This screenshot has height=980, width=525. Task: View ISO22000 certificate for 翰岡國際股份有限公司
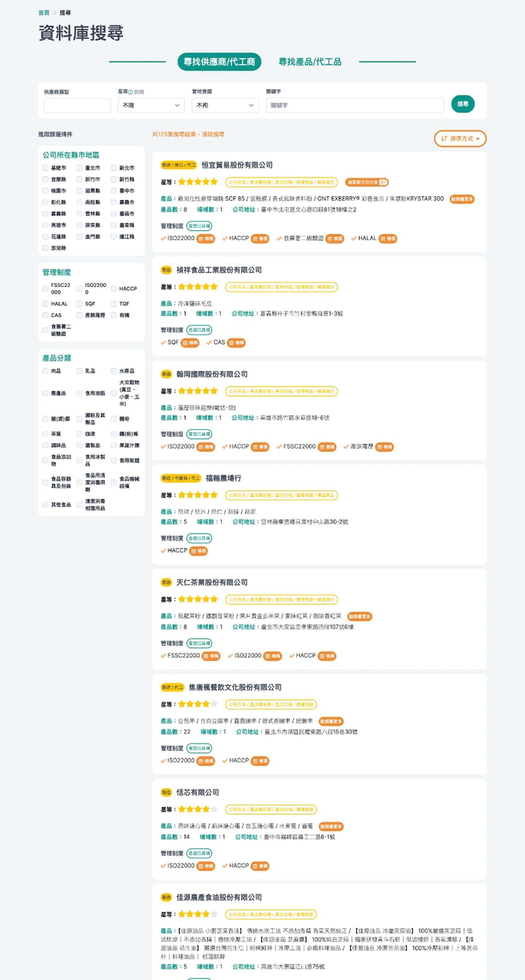[206, 447]
